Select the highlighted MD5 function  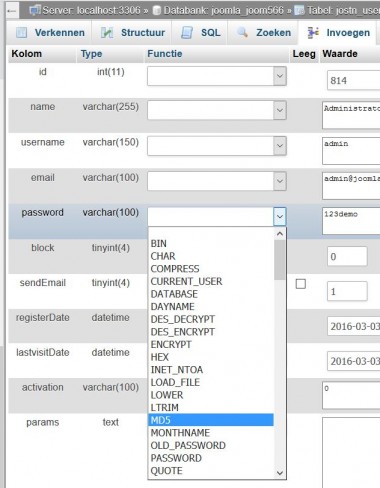[x=211, y=420]
